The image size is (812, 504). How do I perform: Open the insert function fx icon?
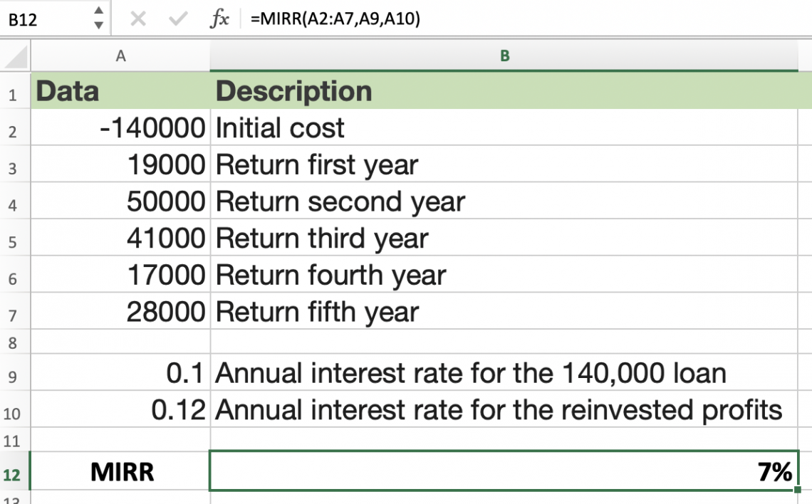click(x=219, y=19)
